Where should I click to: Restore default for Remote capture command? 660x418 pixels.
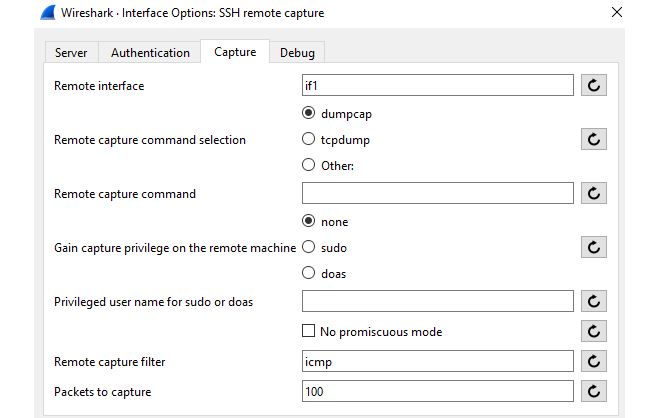pyautogui.click(x=594, y=194)
